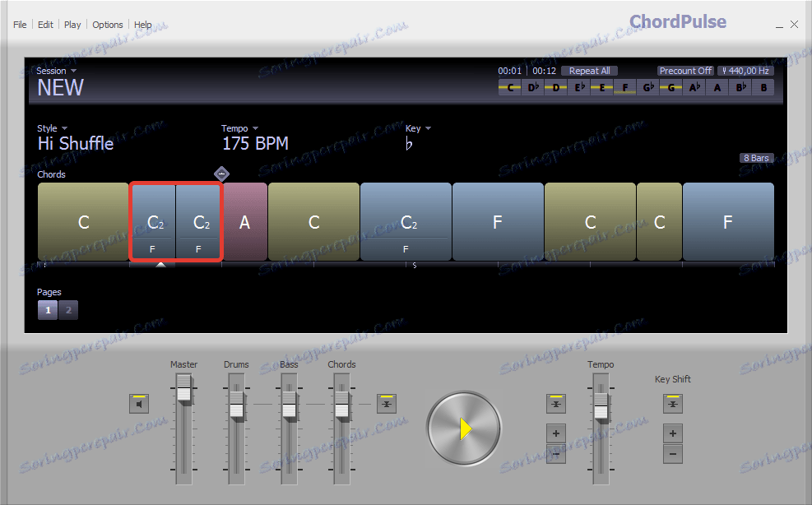This screenshot has width=812, height=505.
Task: Click the NEW session name
Action: point(60,87)
